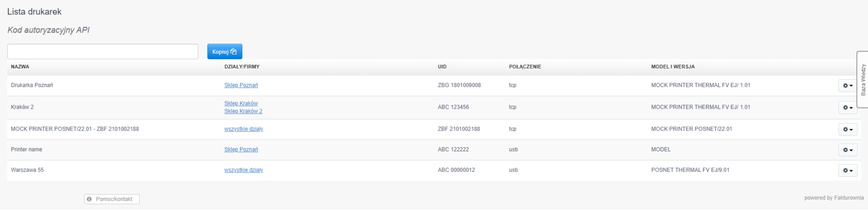Click wszystkie działy link for MOCK PRINTER POSNET
This screenshot has height=221, width=868.
tap(244, 129)
